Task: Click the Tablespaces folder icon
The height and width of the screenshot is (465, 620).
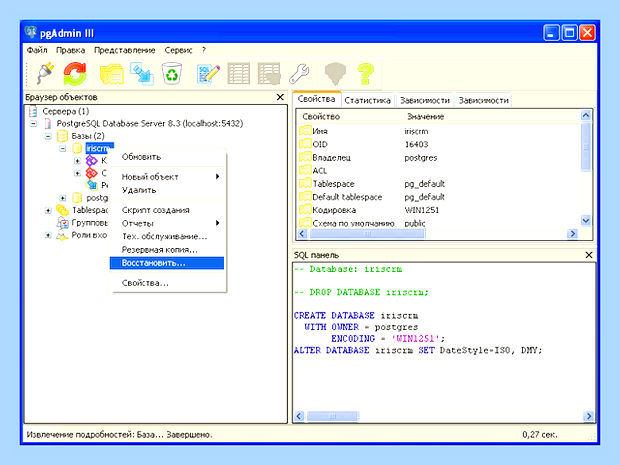Action: pos(62,210)
